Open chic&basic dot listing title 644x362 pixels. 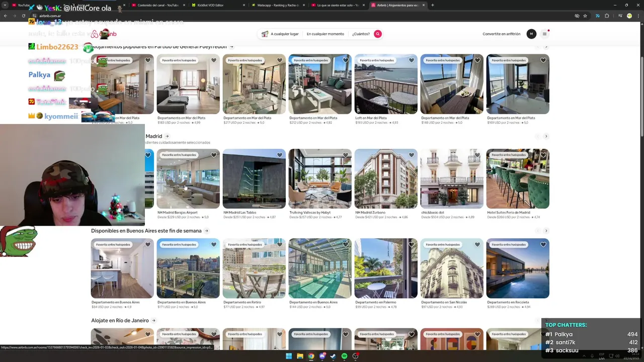433,213
